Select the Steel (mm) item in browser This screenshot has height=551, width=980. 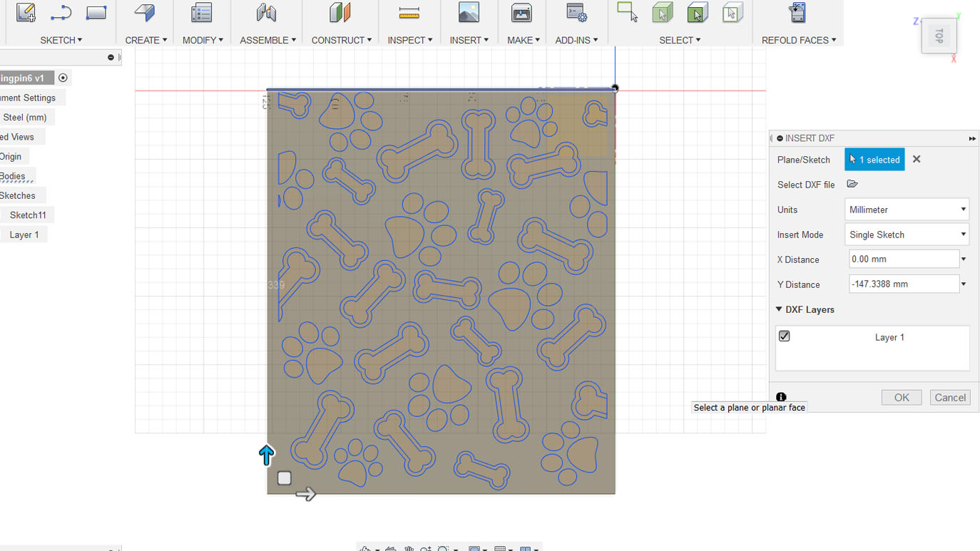[25, 117]
